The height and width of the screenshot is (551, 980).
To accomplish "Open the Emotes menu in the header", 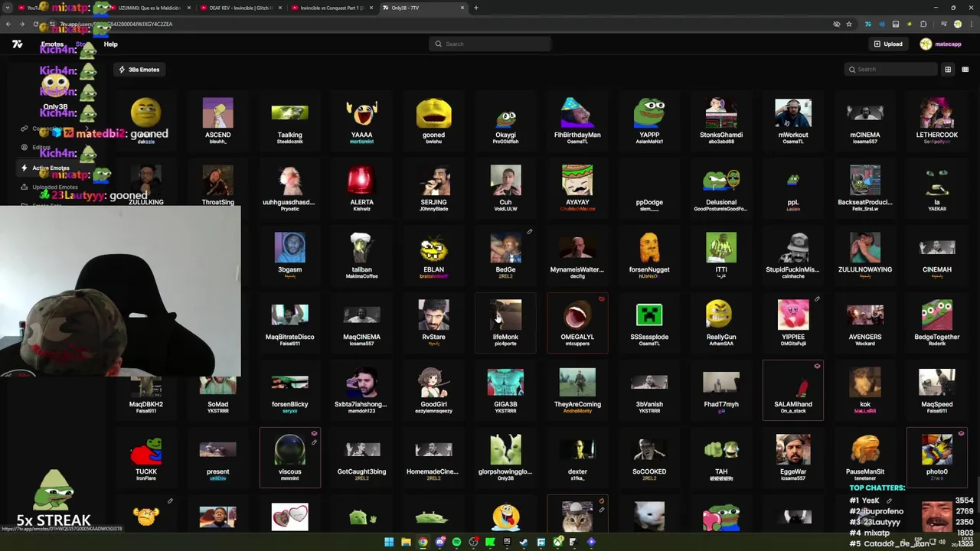I will pyautogui.click(x=52, y=44).
